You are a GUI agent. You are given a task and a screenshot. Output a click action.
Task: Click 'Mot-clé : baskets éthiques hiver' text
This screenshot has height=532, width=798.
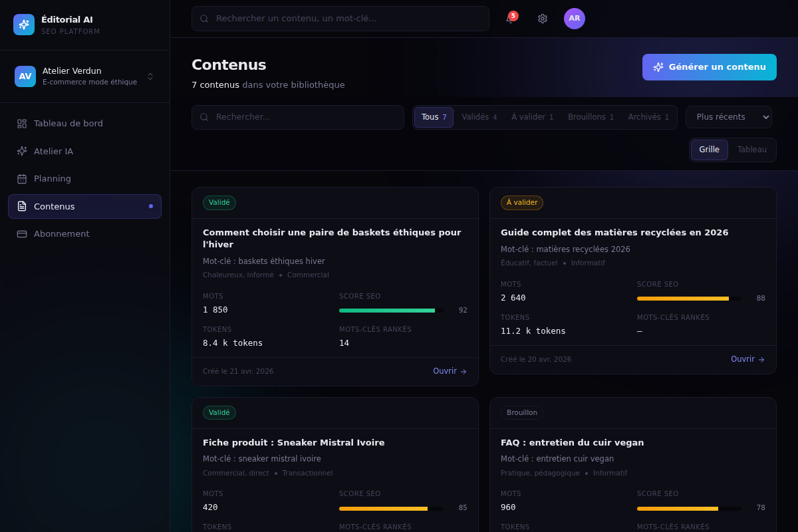point(264,261)
